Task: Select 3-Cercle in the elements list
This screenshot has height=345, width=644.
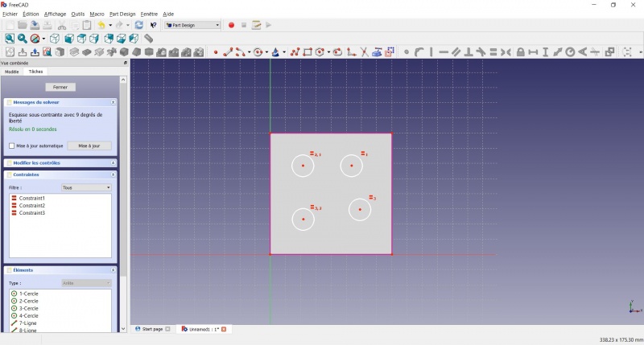Action: 28,309
